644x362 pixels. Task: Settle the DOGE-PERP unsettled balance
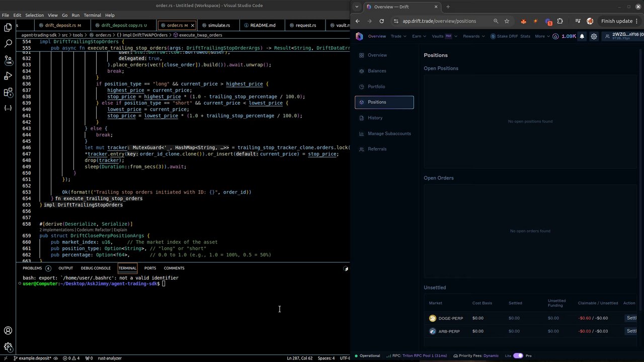click(631, 318)
